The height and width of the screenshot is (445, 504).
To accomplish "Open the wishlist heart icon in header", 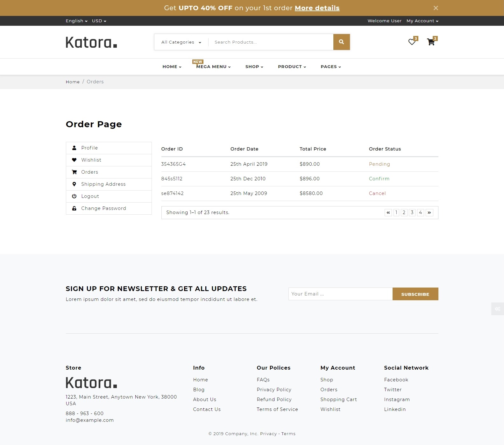I will (x=412, y=42).
